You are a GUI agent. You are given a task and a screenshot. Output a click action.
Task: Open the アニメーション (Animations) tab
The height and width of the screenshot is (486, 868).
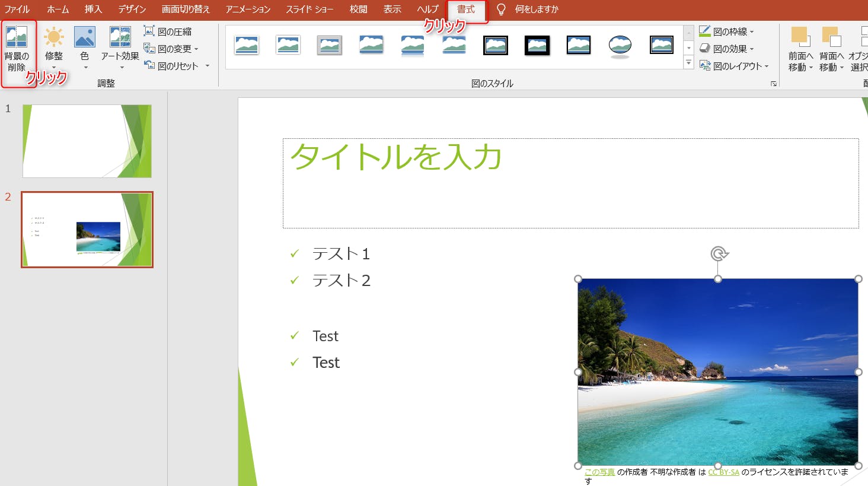[x=248, y=9]
